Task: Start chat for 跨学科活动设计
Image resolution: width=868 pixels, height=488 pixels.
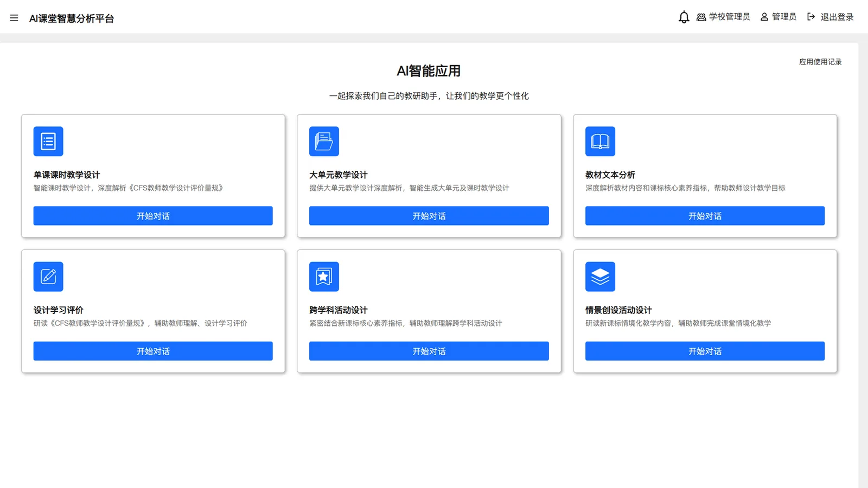Action: click(429, 351)
